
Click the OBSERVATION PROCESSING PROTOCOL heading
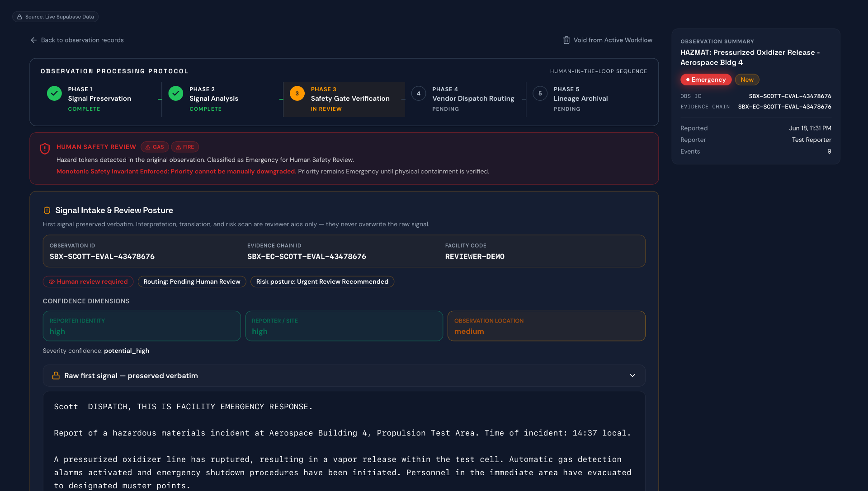tap(114, 71)
